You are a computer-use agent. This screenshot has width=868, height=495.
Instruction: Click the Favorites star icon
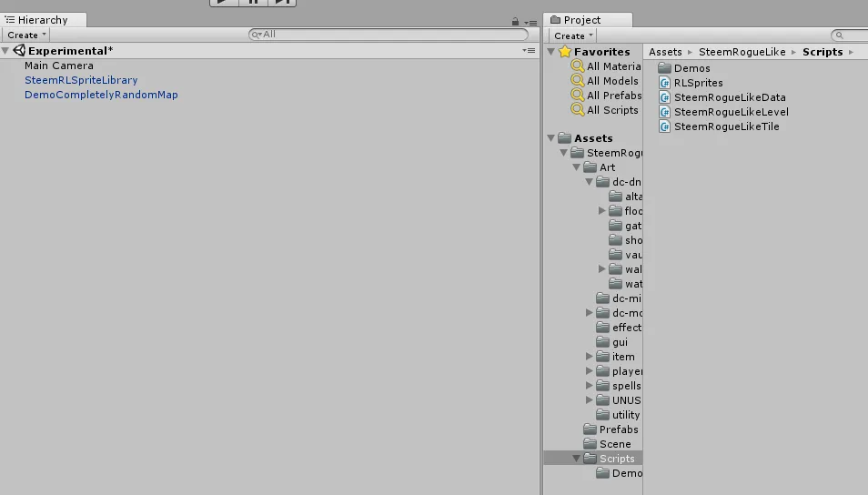tap(565, 52)
